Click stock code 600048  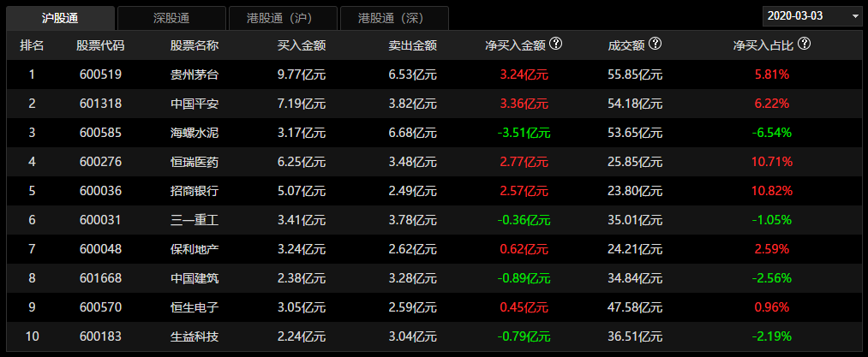[100, 249]
